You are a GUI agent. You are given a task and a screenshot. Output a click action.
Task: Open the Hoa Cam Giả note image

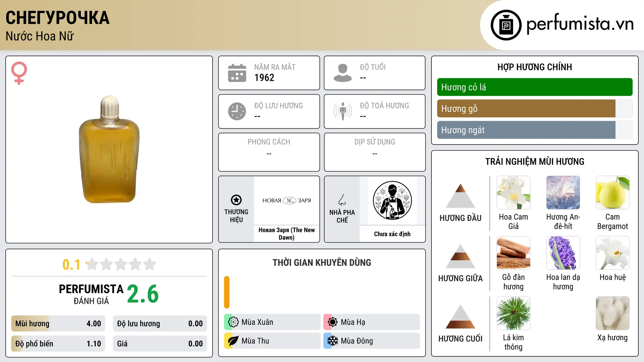pyautogui.click(x=514, y=193)
